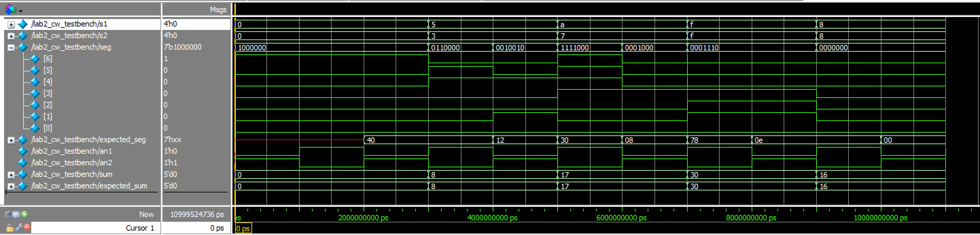
Task: Click the diamond icon of signal an1
Action: 22,151
